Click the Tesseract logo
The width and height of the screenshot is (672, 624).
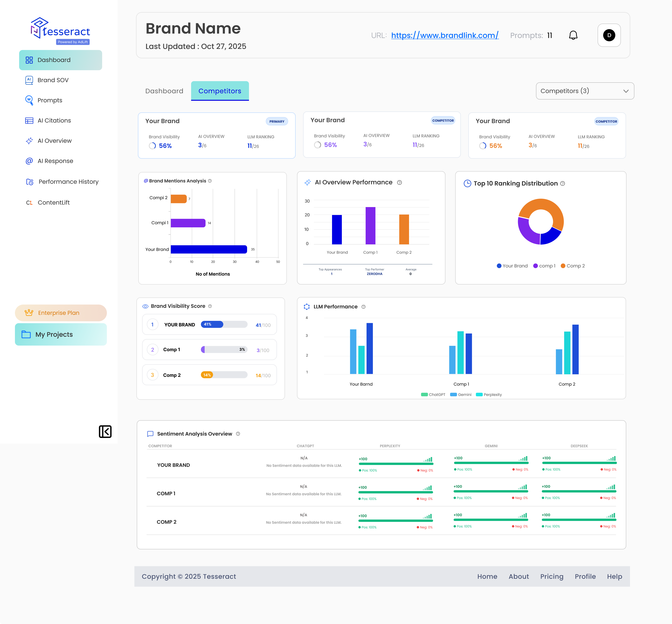coord(60,31)
